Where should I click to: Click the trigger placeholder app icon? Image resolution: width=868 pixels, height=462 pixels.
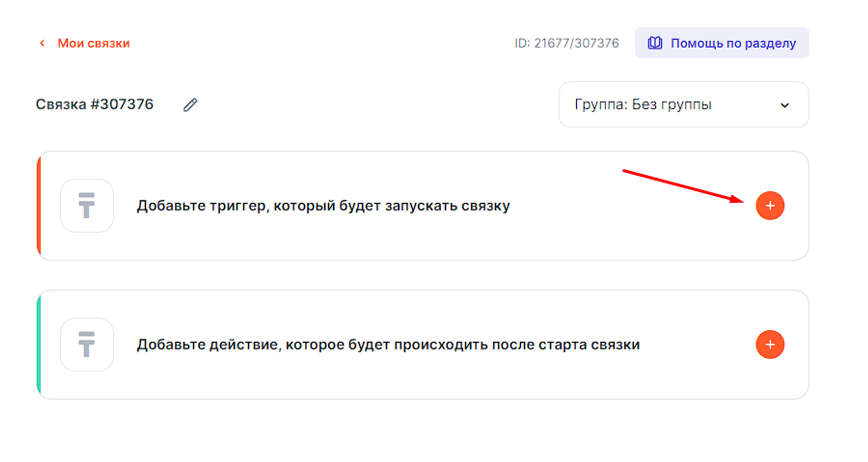[87, 206]
